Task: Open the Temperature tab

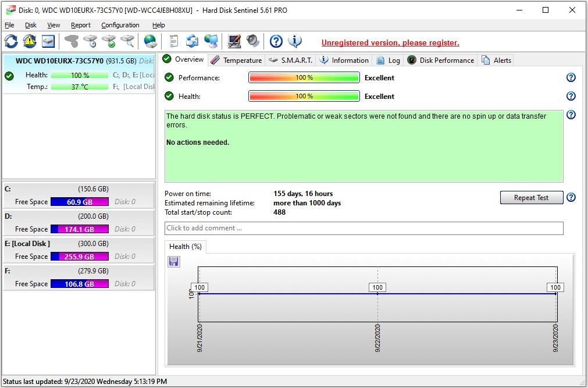Action: 236,60
